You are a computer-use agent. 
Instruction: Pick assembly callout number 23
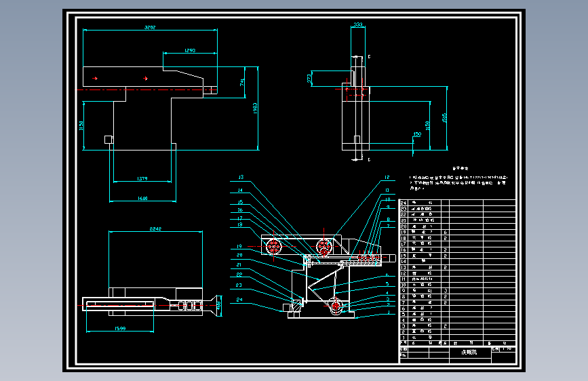pyautogui.click(x=239, y=285)
